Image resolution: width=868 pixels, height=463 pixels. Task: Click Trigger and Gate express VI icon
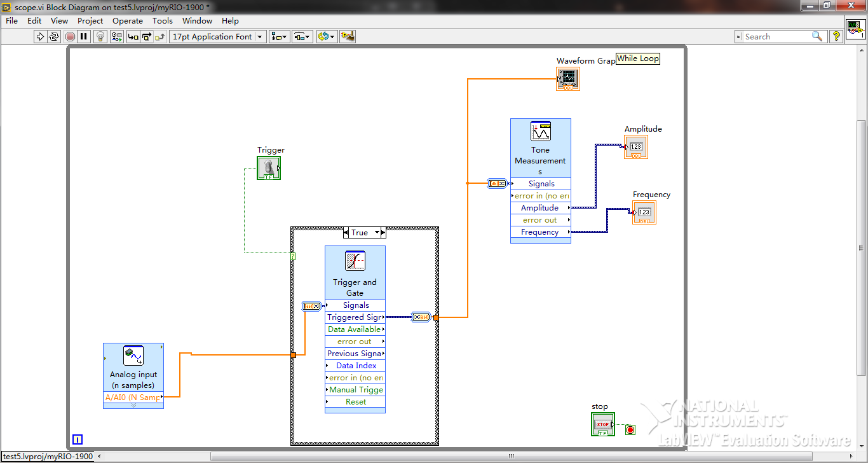(x=355, y=261)
